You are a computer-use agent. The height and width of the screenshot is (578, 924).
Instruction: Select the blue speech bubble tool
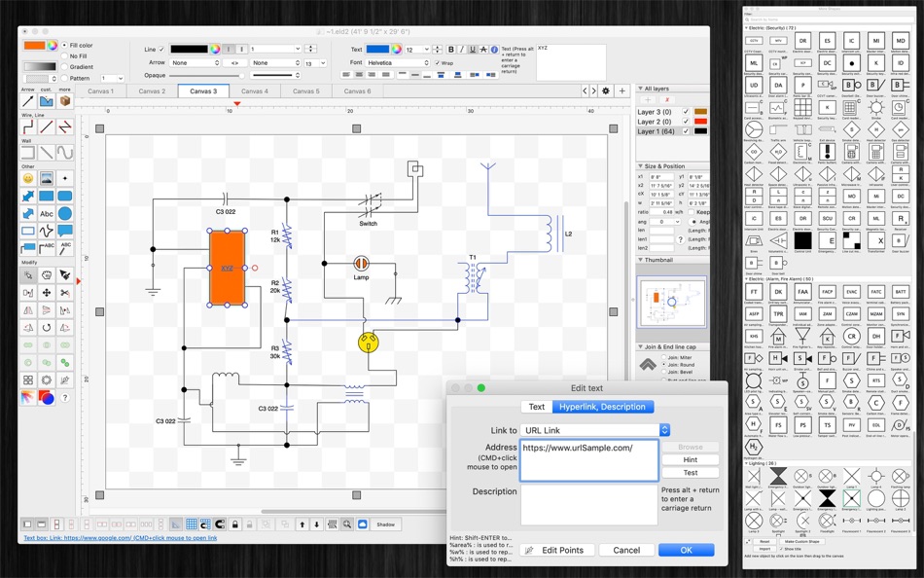click(65, 231)
